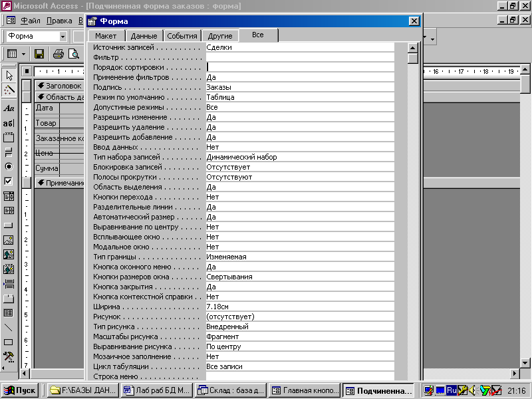Expand the View button dropdown arrow
Screen dimensions: 532x399
23,54
